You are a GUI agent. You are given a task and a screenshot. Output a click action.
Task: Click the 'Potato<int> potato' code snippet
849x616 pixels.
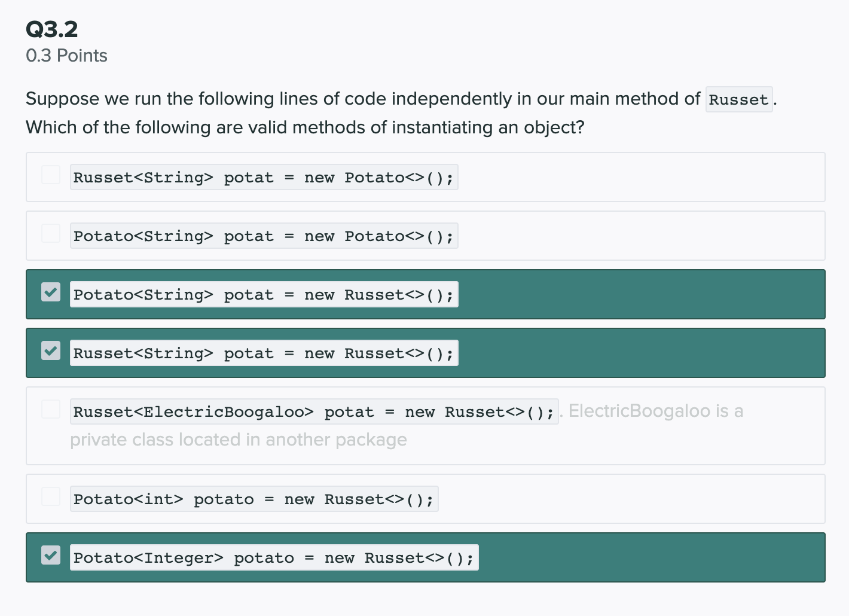point(254,499)
